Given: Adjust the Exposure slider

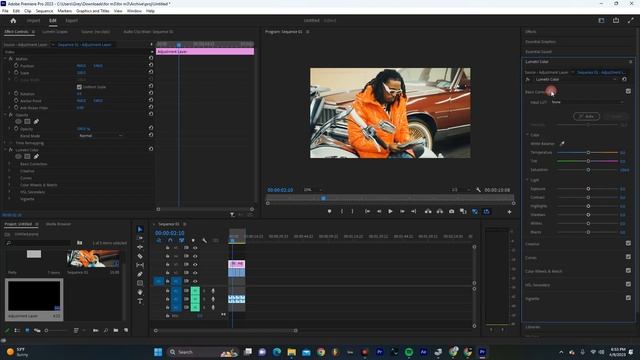Looking at the screenshot, I should pos(588,189).
